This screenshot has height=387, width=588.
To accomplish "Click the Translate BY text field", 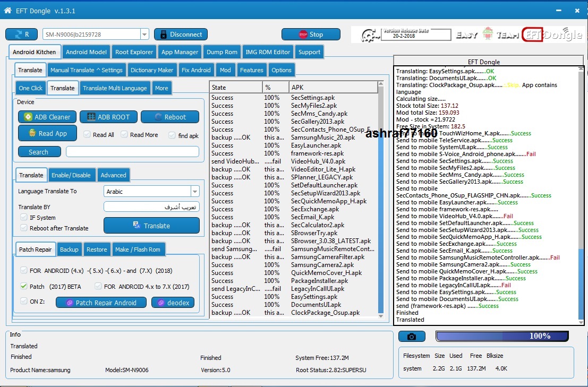I will [151, 207].
